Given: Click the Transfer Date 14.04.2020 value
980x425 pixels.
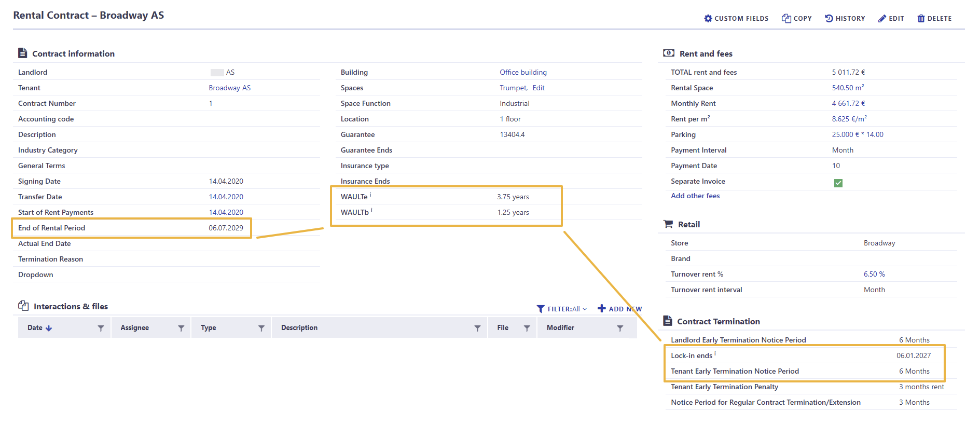Looking at the screenshot, I should click(x=226, y=197).
